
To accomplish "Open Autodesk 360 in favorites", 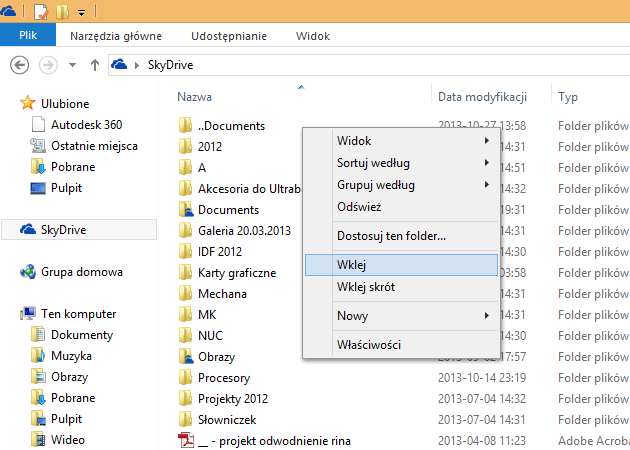I will tap(86, 125).
